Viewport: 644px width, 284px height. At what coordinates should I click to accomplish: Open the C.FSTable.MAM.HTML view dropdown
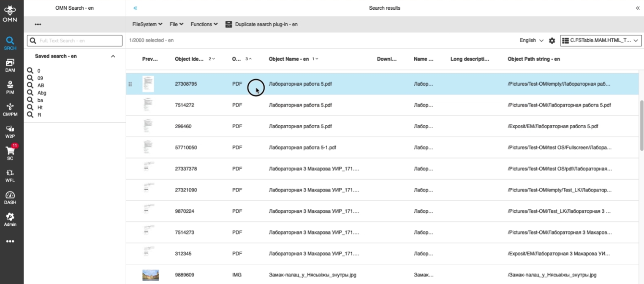pyautogui.click(x=601, y=41)
